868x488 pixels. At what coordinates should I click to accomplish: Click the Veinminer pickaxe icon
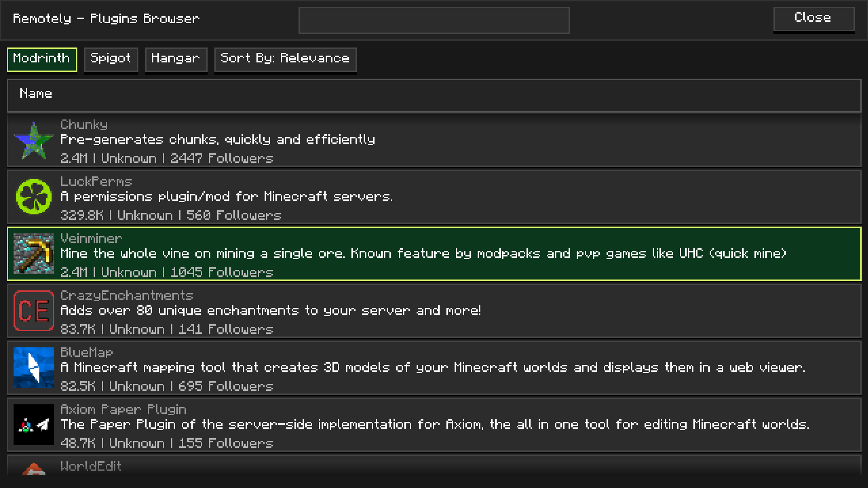[x=33, y=254]
